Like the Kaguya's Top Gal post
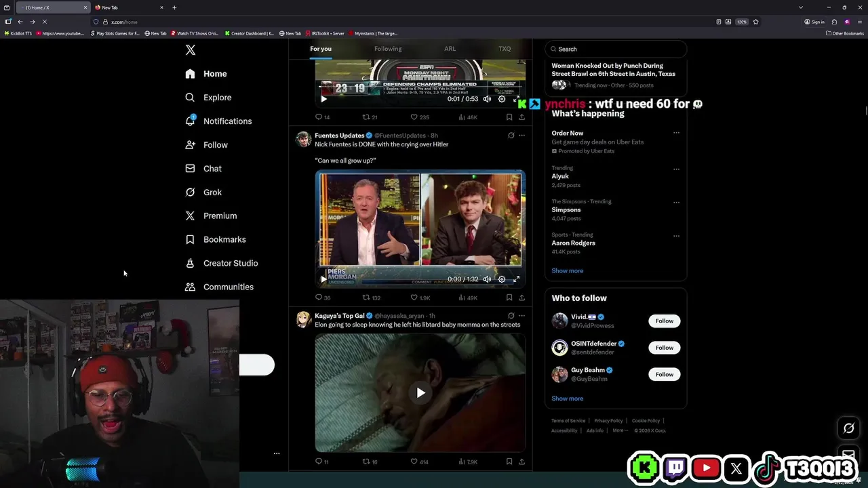This screenshot has width=868, height=488. click(420, 462)
